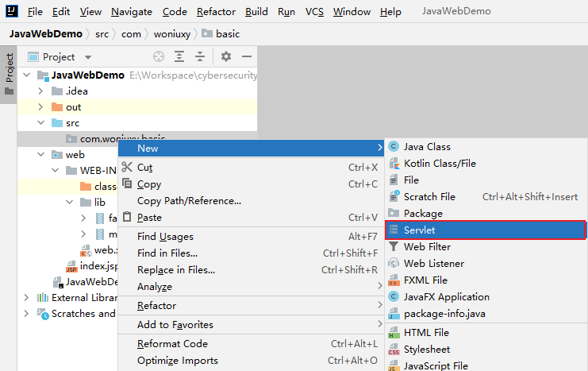588x371 pixels.
Task: Select File item in New submenu
Action: (486, 180)
